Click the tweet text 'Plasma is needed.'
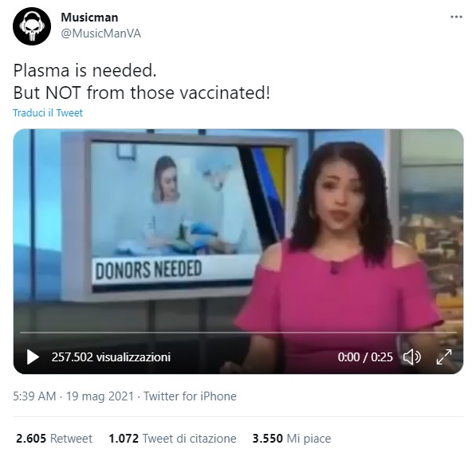The width and height of the screenshot is (476, 457). pos(85,70)
